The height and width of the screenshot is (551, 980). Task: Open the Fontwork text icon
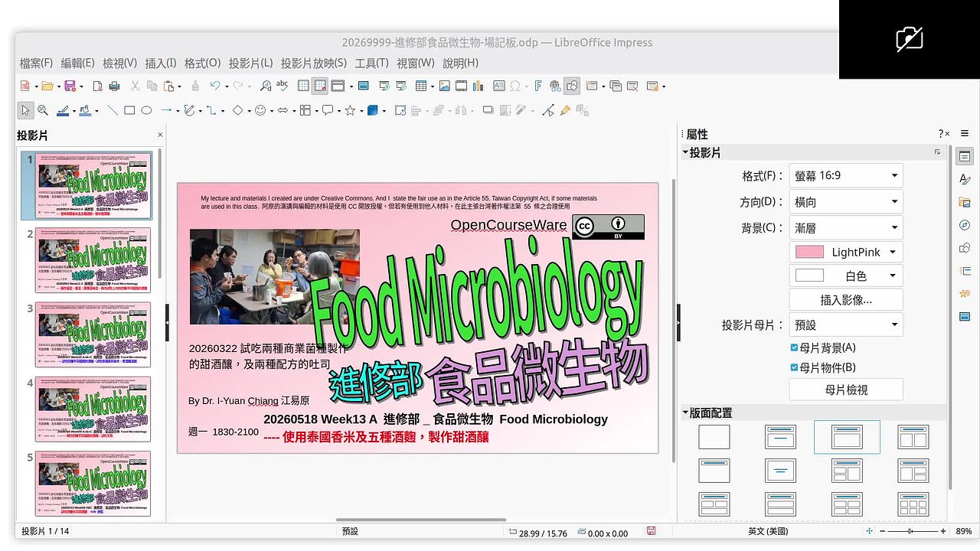538,86
